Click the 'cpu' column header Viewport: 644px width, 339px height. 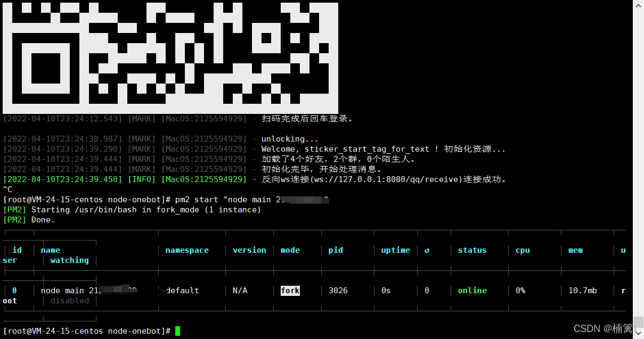click(x=523, y=250)
